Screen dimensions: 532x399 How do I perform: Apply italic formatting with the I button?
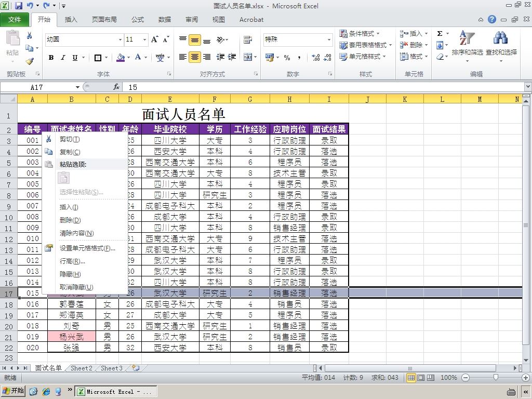63,57
